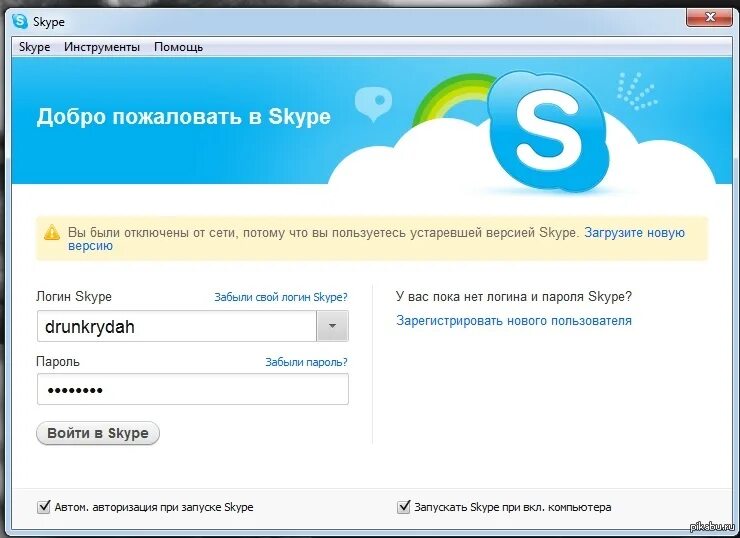Open the Забыли пароль? link
Viewport: 740px width, 538px height.
[x=306, y=362]
